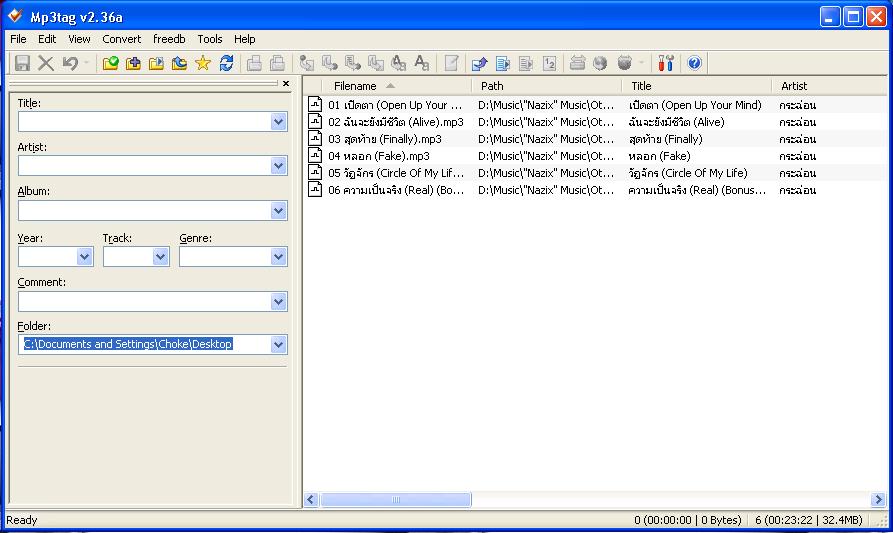
Task: Click the Undo arrow icon
Action: click(x=71, y=63)
